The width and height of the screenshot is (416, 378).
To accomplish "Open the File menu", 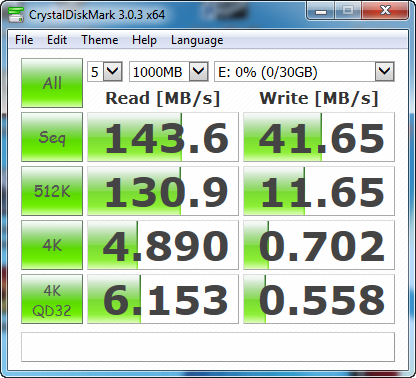I will [x=24, y=40].
